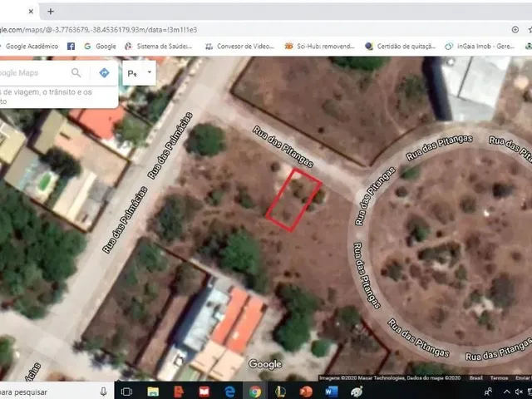Open the Conversor de Video bookmark
Image resolution: width=532 pixels, height=399 pixels.
239,47
